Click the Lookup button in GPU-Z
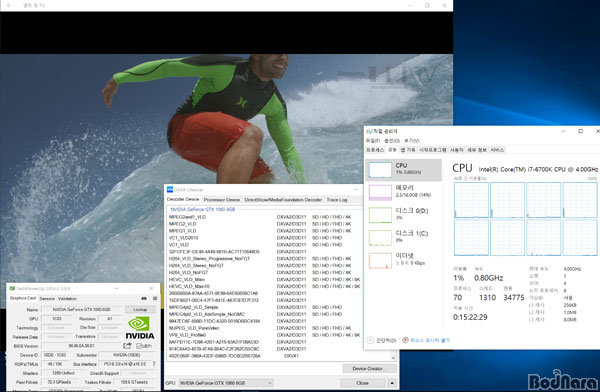This screenshot has width=600, height=392. [x=140, y=309]
